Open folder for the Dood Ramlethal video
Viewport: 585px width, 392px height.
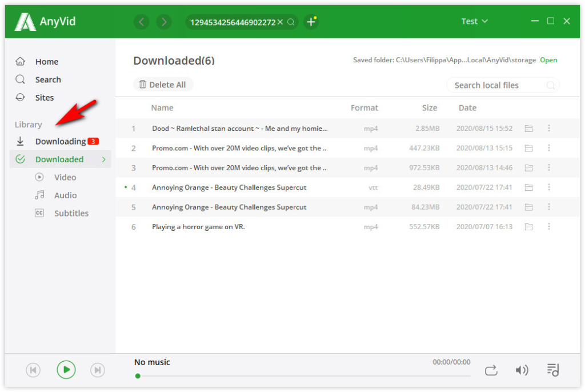click(x=528, y=129)
